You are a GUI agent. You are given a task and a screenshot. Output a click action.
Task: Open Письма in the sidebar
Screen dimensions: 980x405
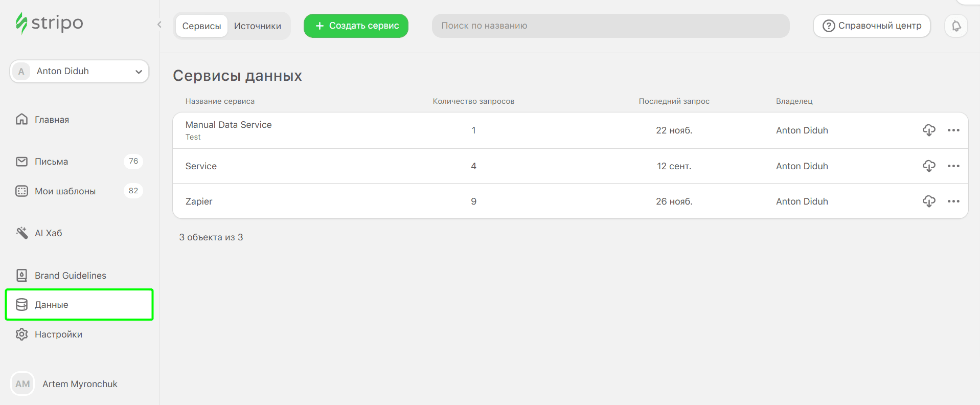point(51,162)
